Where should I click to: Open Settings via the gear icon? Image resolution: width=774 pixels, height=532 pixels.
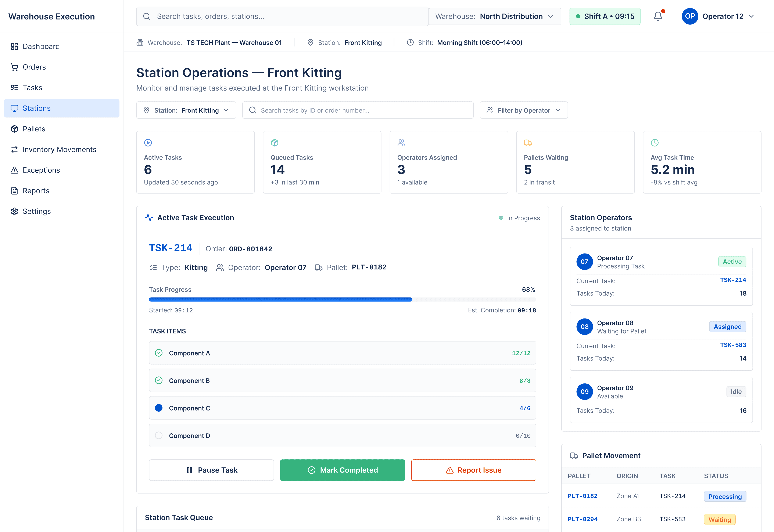click(15, 211)
